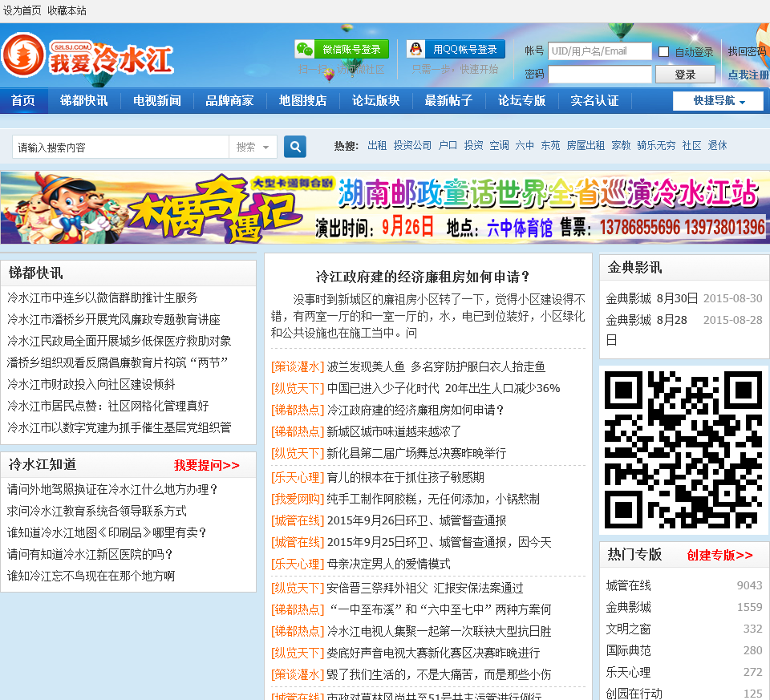
Task: Open the 国际典范 forum section
Action: (628, 650)
